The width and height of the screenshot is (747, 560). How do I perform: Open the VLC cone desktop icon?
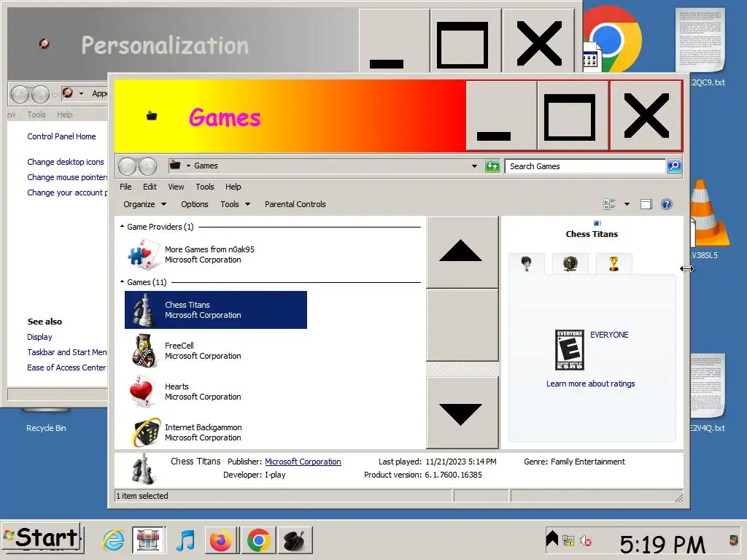[x=709, y=213]
